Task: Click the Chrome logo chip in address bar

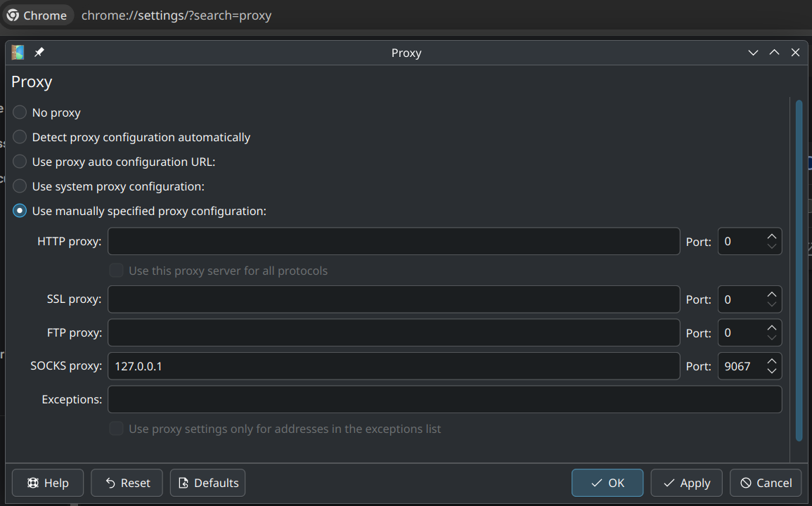Action: coord(37,15)
